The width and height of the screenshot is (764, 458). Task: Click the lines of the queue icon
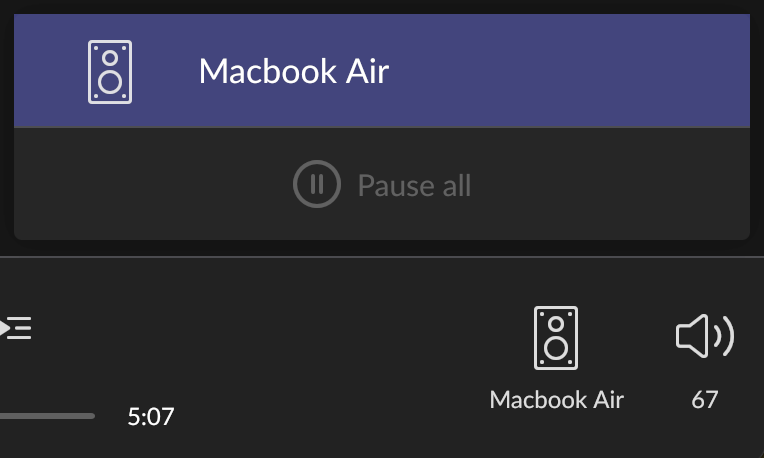tap(20, 328)
